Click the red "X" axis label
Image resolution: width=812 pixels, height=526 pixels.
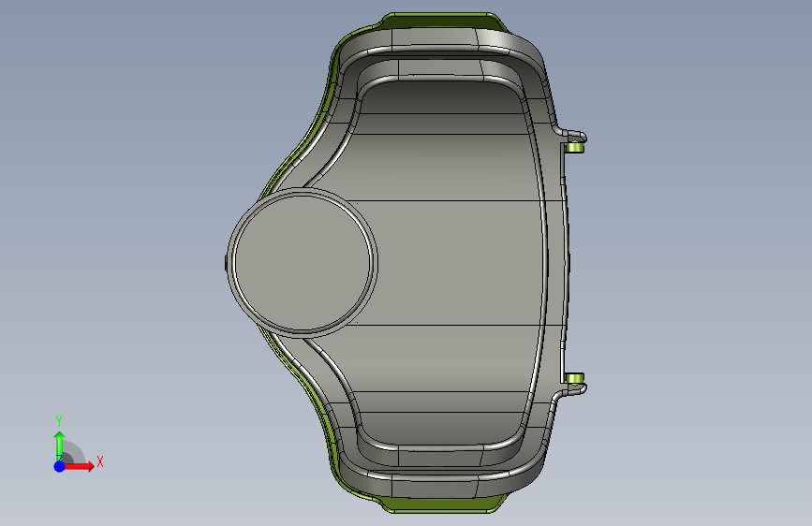pos(100,461)
